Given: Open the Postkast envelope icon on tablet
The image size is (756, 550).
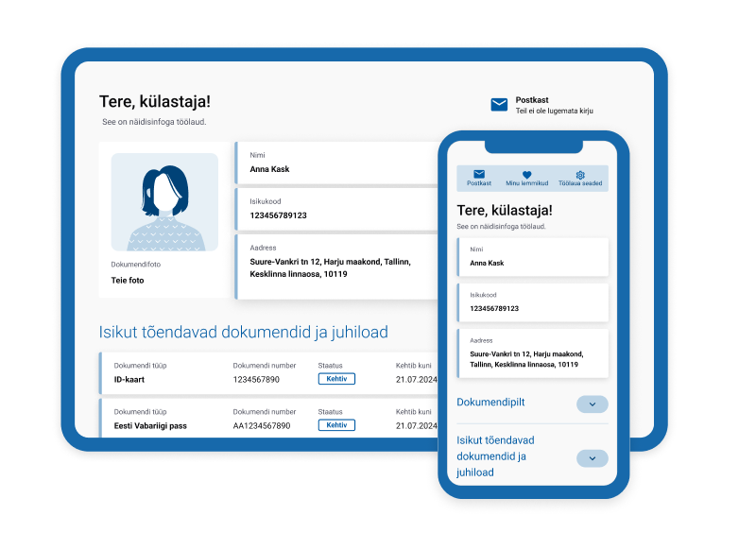Looking at the screenshot, I should point(499,104).
